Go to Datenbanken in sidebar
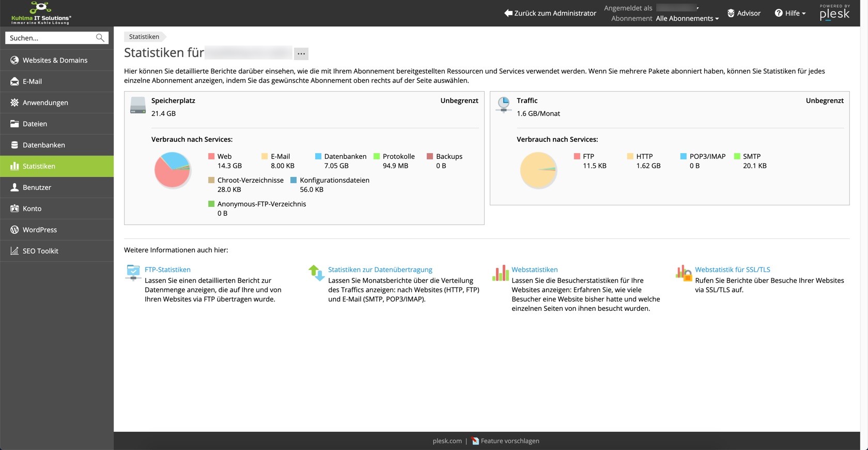This screenshot has width=868, height=450. coord(44,145)
